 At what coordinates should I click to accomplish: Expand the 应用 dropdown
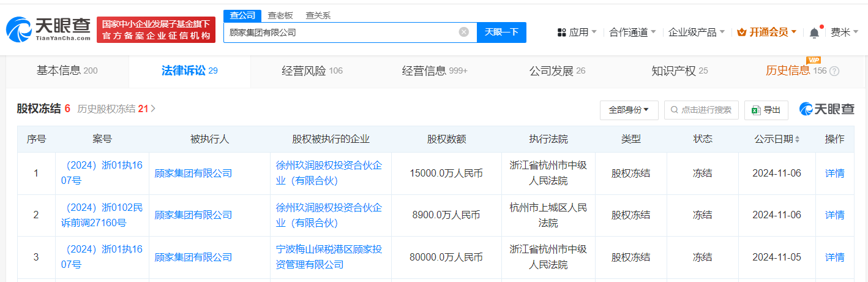click(577, 32)
